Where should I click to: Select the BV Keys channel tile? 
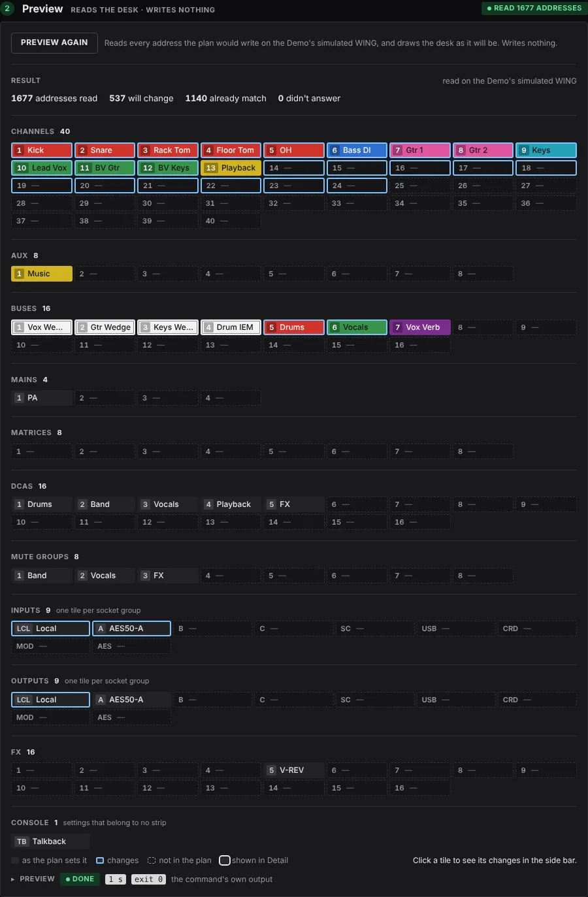click(168, 168)
